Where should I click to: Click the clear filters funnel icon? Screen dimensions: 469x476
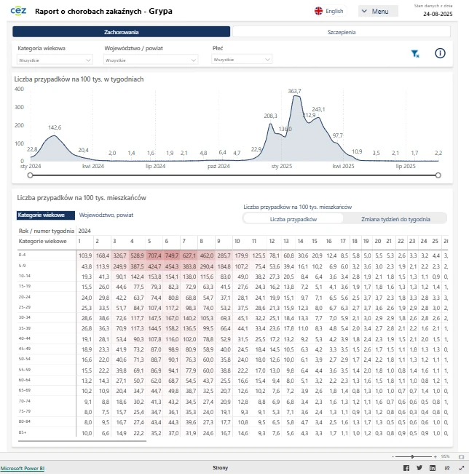(415, 54)
